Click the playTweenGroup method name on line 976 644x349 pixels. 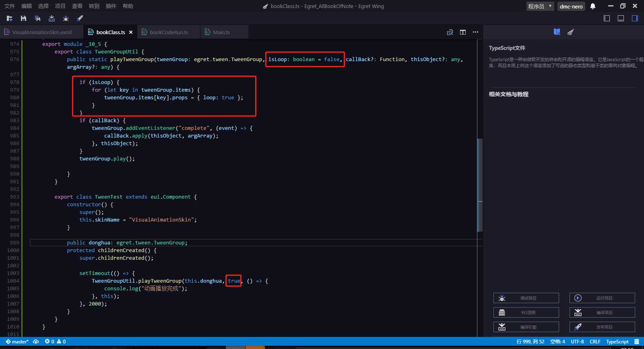(132, 60)
